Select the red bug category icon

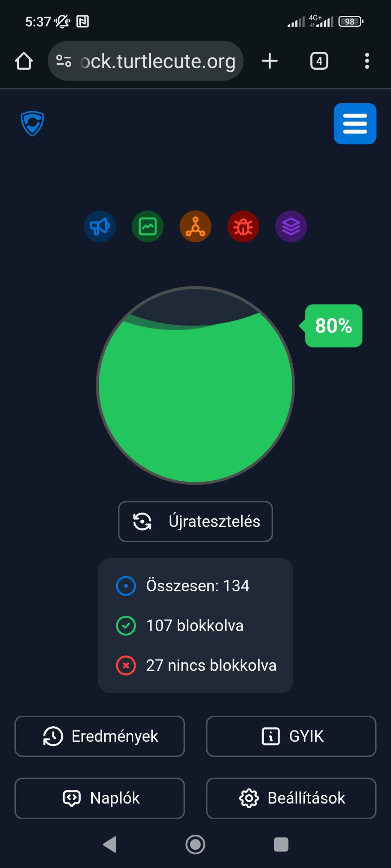(243, 226)
